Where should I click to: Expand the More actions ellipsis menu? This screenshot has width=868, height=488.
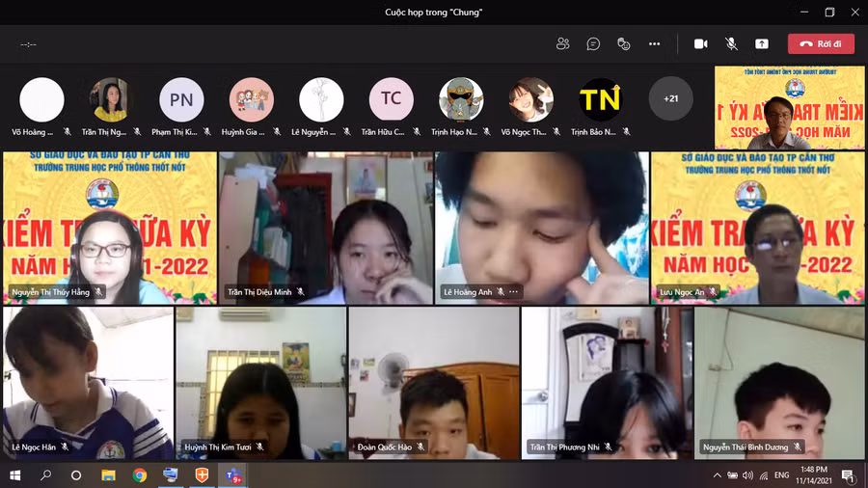(655, 43)
